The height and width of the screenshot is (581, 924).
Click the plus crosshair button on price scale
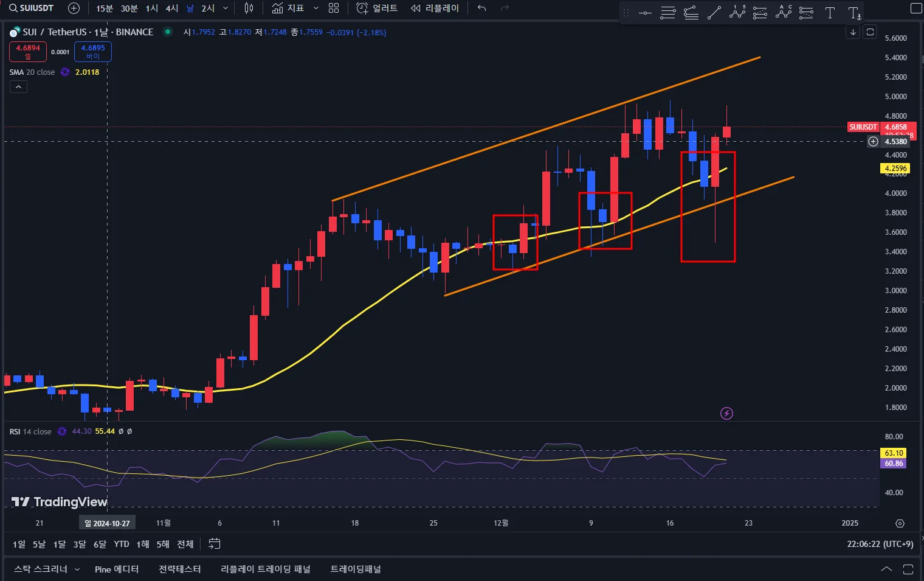click(x=873, y=141)
